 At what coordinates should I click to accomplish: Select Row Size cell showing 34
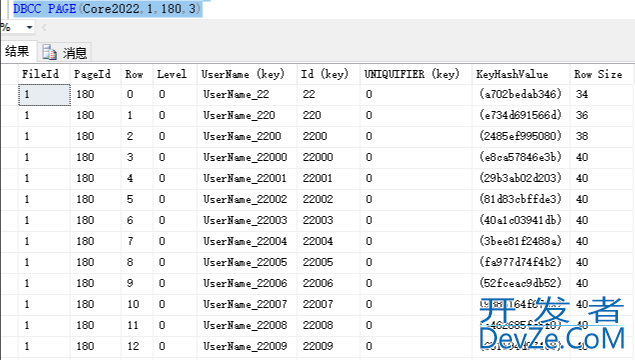[602, 95]
